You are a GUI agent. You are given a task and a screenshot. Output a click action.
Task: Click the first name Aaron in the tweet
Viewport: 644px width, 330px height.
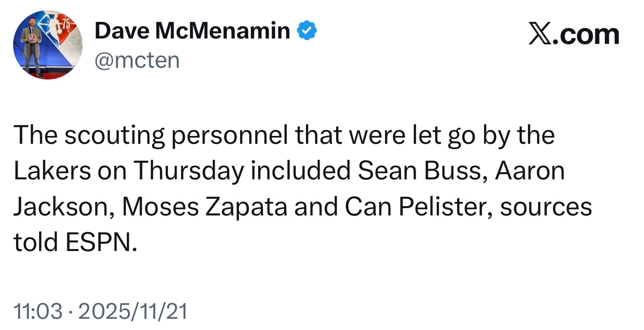[530, 171]
